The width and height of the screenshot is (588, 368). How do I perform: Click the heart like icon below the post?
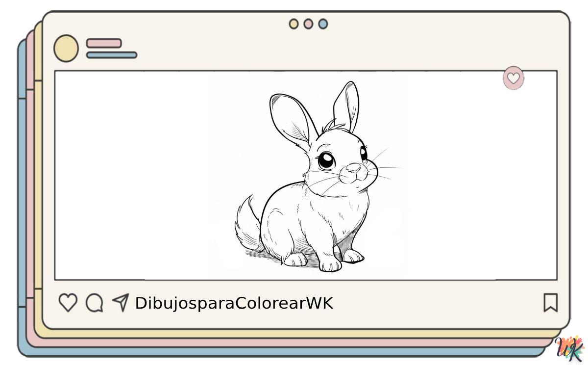pos(68,303)
